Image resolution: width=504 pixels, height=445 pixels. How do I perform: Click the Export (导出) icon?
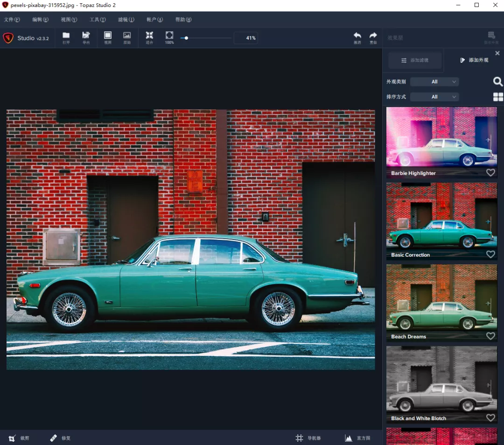coord(86,36)
